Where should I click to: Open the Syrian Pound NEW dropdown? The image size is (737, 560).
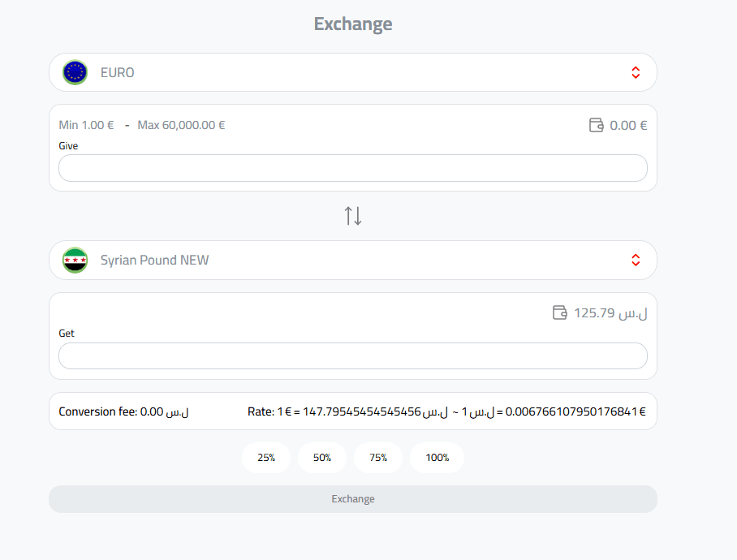(x=353, y=261)
